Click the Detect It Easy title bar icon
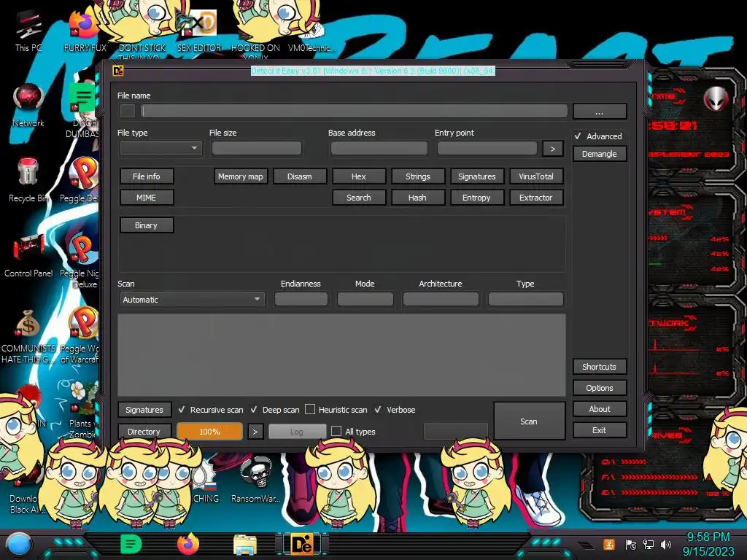747x560 pixels. (117, 71)
